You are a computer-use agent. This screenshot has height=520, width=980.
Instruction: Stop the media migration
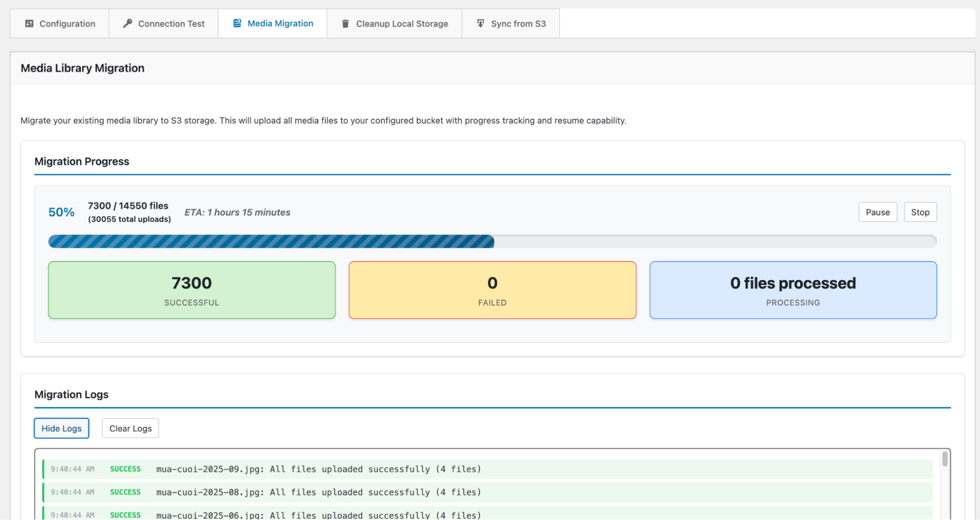tap(920, 212)
